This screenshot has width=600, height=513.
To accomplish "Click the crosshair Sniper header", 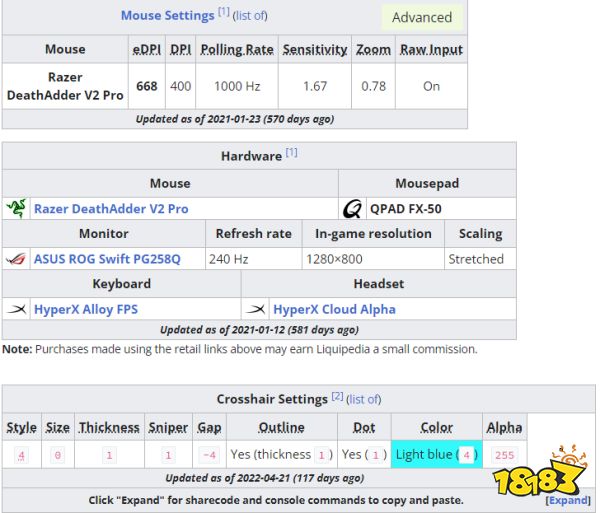I will click(x=168, y=427).
